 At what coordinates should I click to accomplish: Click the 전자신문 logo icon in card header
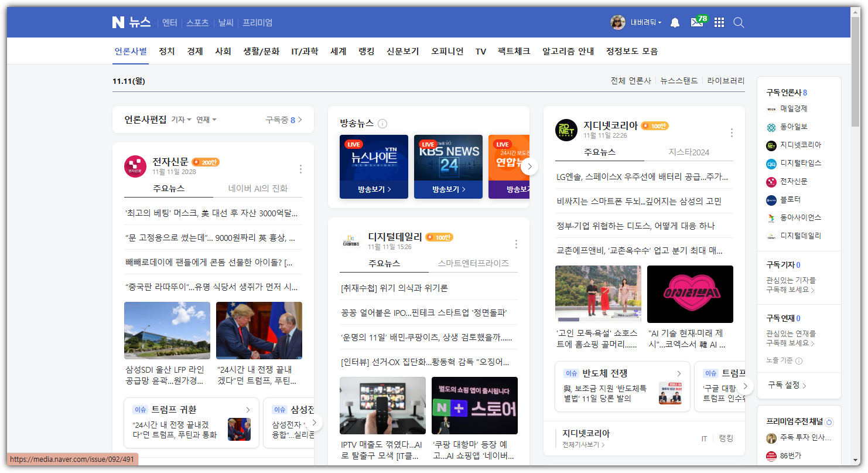(x=135, y=166)
